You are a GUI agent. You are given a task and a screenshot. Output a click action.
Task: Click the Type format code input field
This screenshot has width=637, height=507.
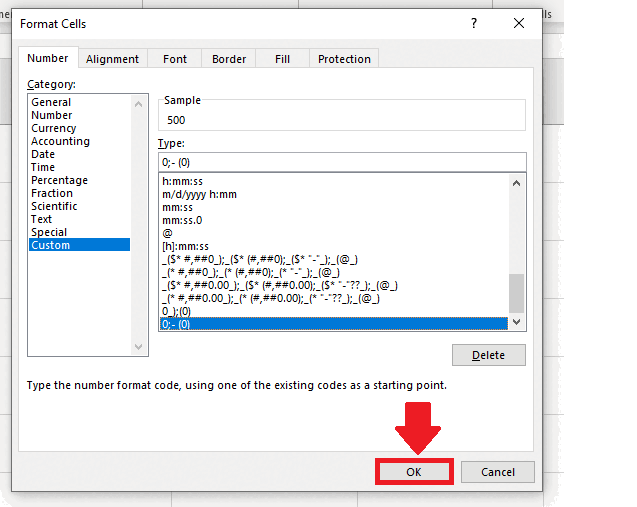point(342,162)
